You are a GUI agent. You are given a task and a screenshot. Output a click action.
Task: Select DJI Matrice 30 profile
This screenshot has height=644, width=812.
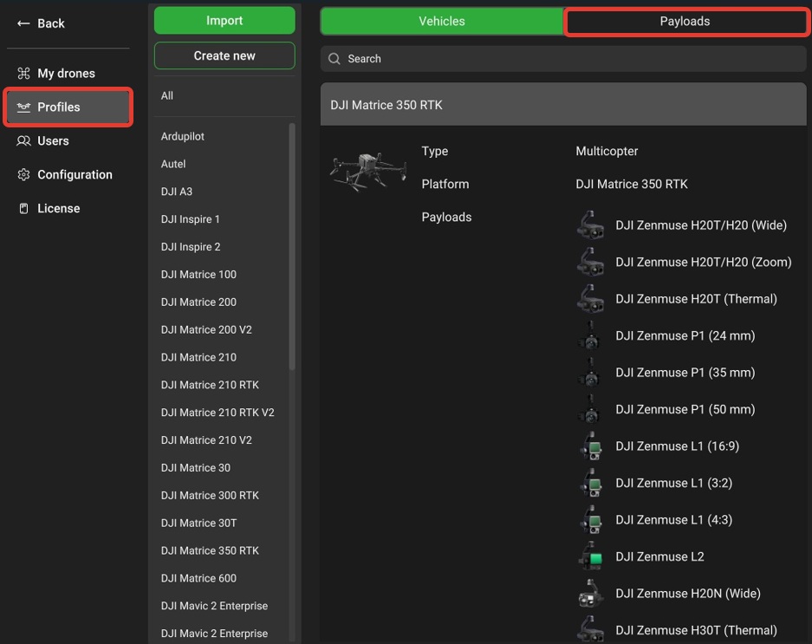pyautogui.click(x=195, y=468)
